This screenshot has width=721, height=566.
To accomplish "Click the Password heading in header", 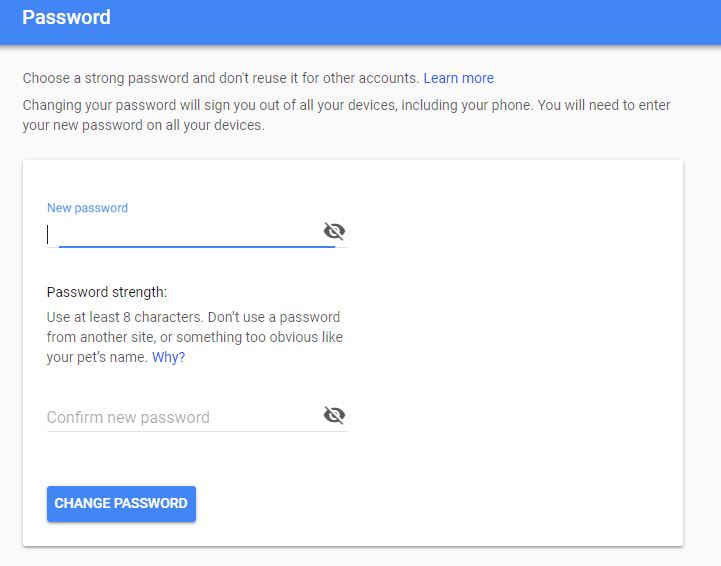I will [x=66, y=18].
